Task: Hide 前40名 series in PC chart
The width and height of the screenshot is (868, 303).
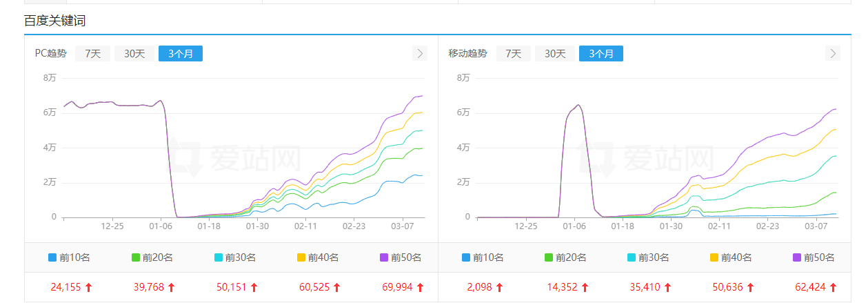Action: coord(317,257)
